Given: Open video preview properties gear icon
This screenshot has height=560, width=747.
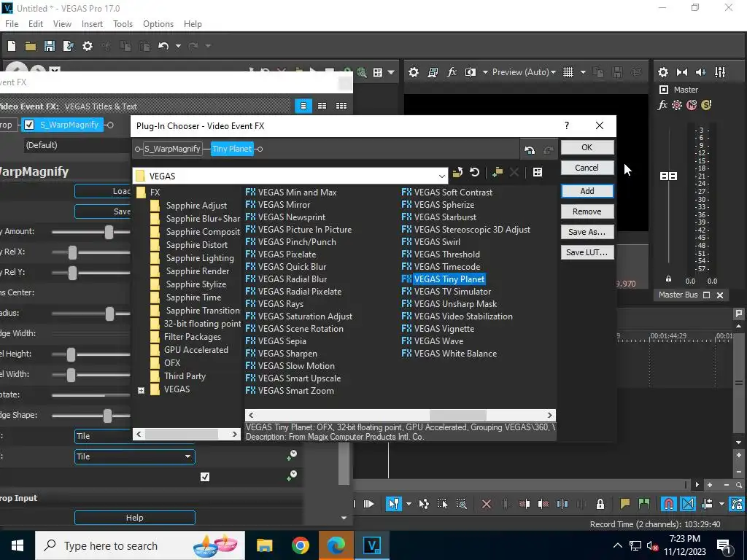Looking at the screenshot, I should click(414, 72).
